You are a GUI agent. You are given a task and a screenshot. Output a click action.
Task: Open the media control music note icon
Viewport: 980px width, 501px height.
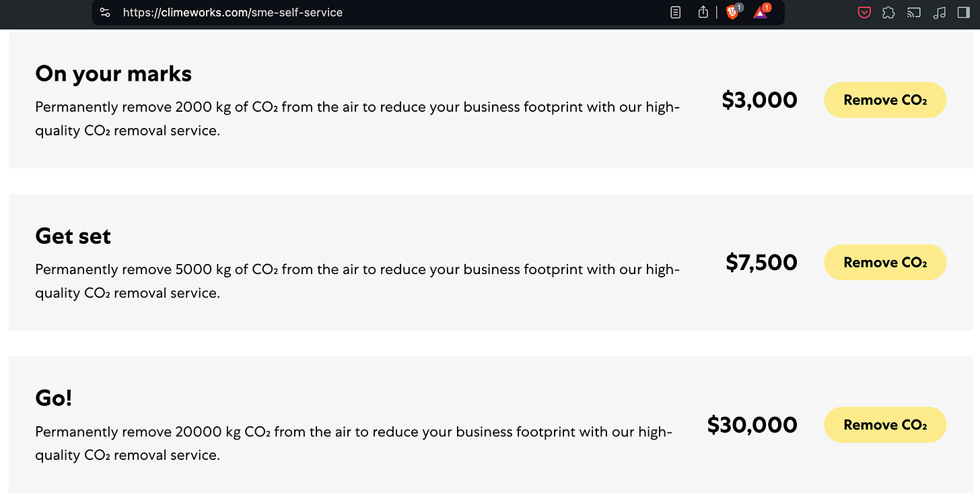click(x=940, y=12)
